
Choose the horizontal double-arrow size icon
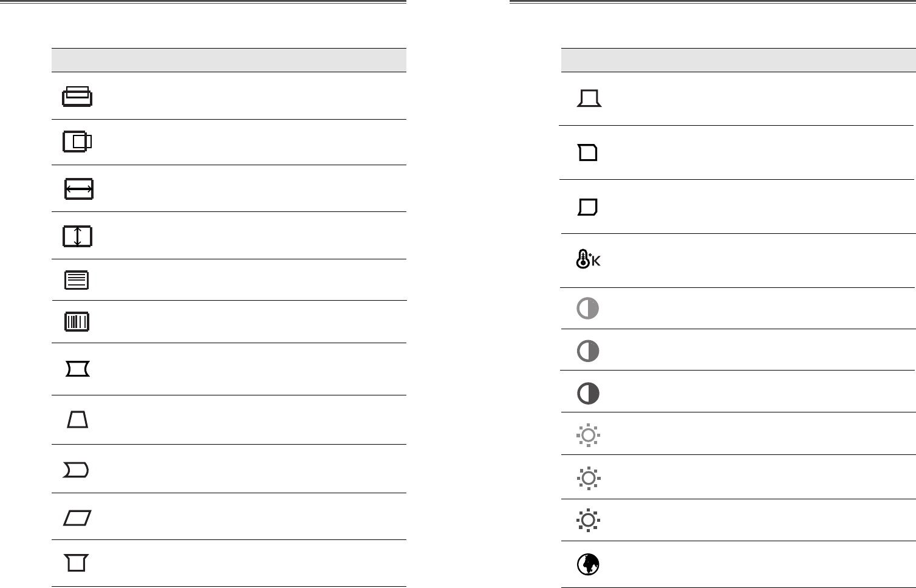(x=78, y=190)
